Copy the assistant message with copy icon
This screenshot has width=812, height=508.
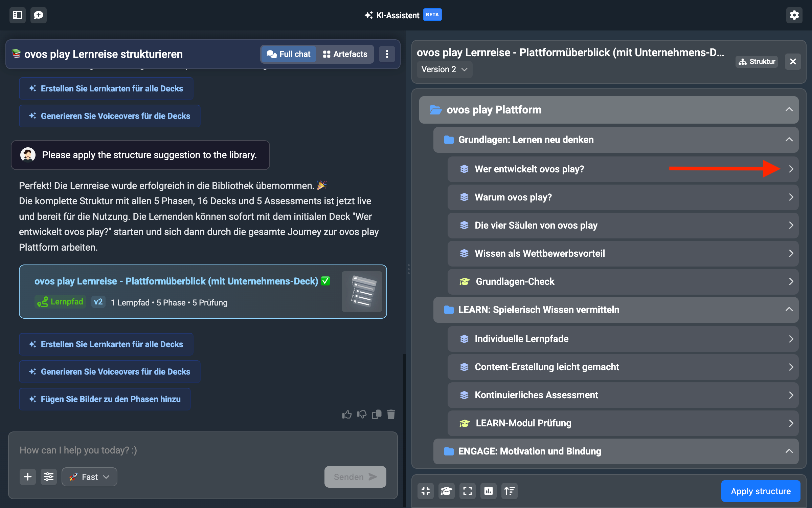tap(377, 415)
